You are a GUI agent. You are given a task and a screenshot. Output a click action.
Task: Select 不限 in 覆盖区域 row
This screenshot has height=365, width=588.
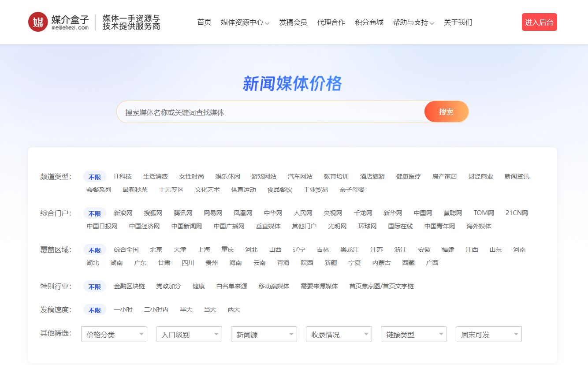tap(95, 250)
